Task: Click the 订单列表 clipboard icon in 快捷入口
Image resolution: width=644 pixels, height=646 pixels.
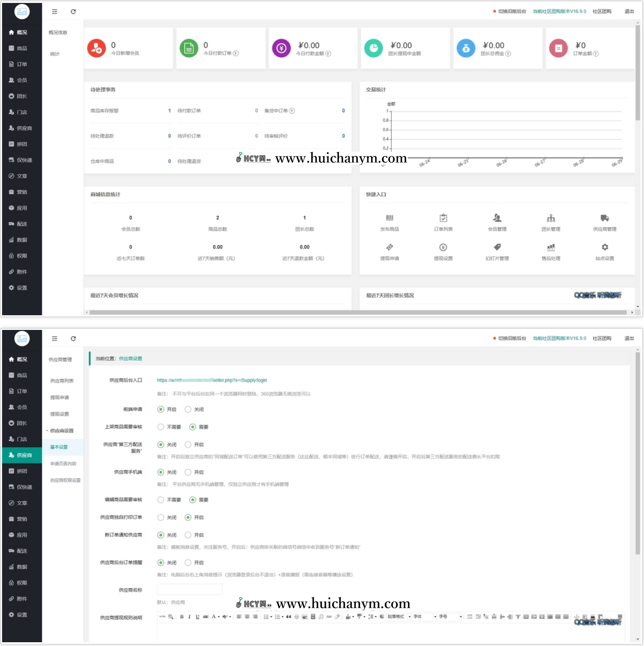Action: click(x=443, y=218)
